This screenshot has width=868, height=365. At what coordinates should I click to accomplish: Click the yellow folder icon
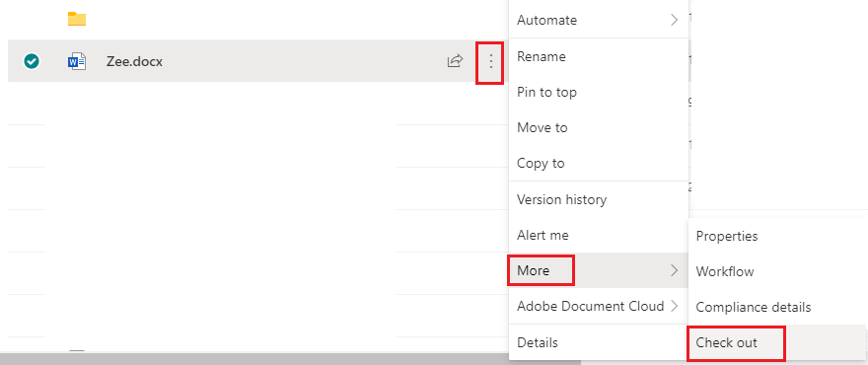77,19
